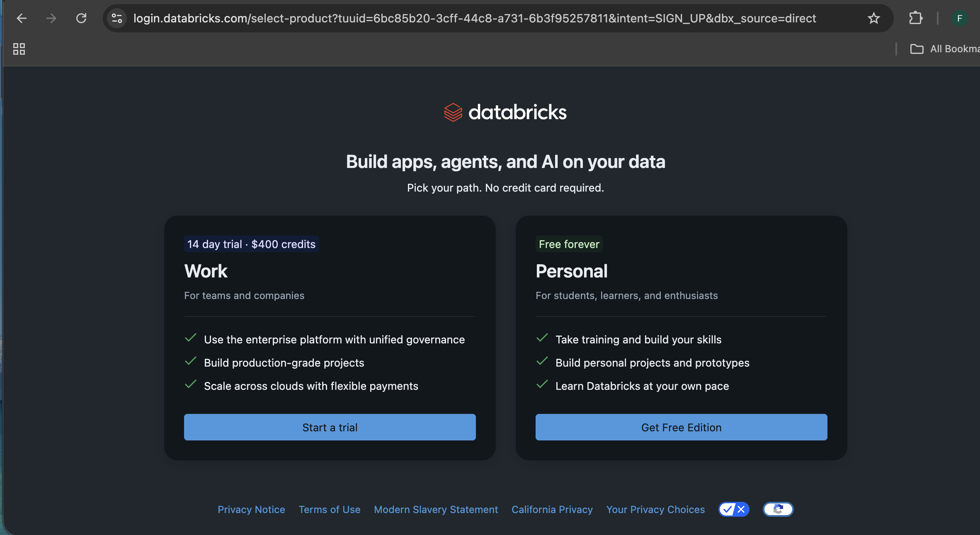Click the 'Free forever' badge
This screenshot has height=535, width=980.
569,244
